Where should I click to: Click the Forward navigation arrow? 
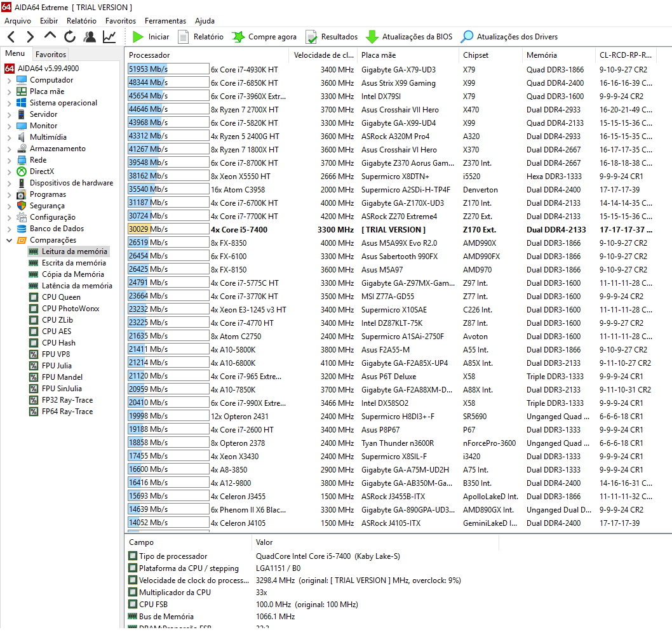[x=30, y=37]
